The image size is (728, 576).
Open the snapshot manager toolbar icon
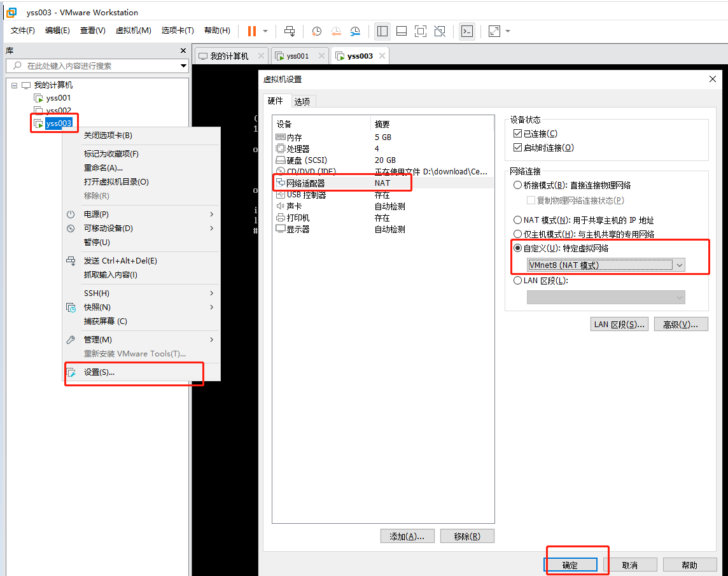[x=355, y=31]
